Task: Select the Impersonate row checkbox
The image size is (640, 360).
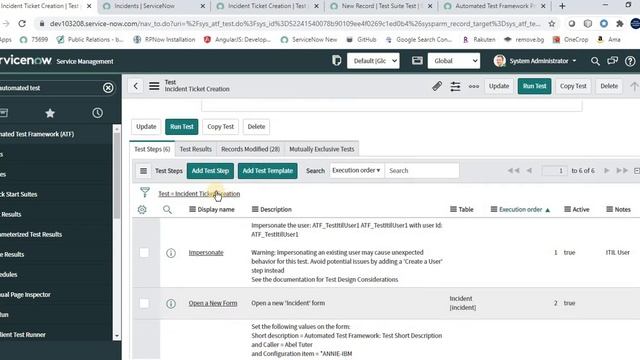Action: pyautogui.click(x=144, y=253)
